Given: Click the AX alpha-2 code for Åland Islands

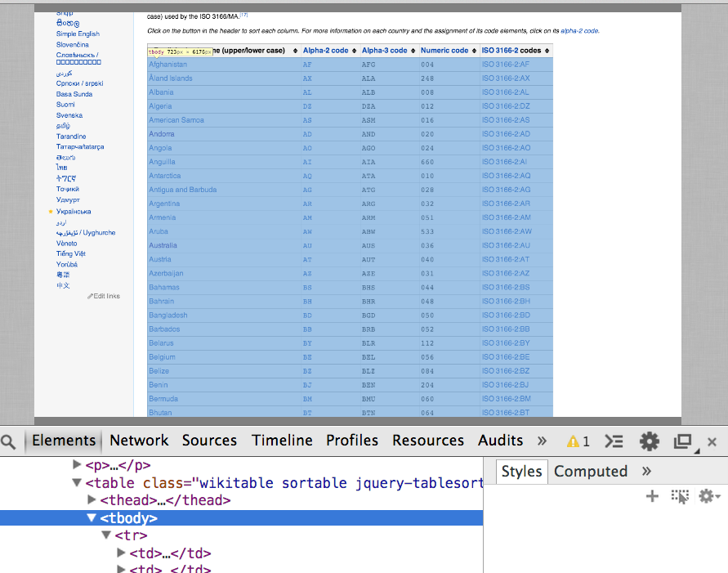Looking at the screenshot, I should coord(307,78).
